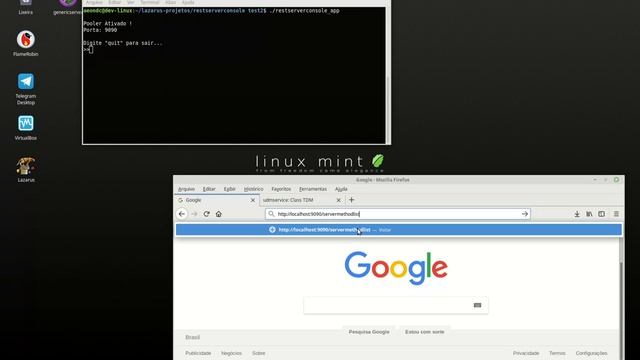This screenshot has height=360, width=640.
Task: Open Ver menu in terminal window
Action: (x=130, y=2)
